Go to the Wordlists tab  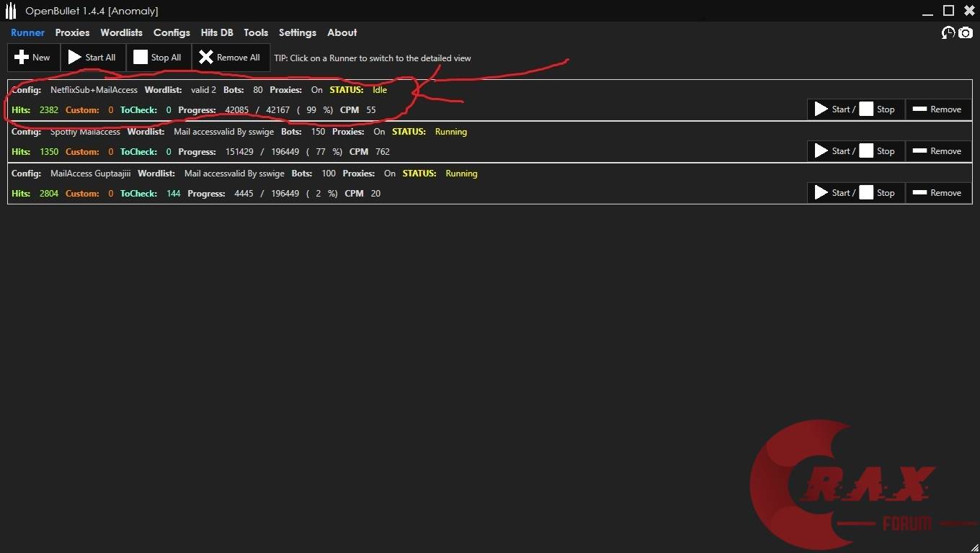(121, 32)
